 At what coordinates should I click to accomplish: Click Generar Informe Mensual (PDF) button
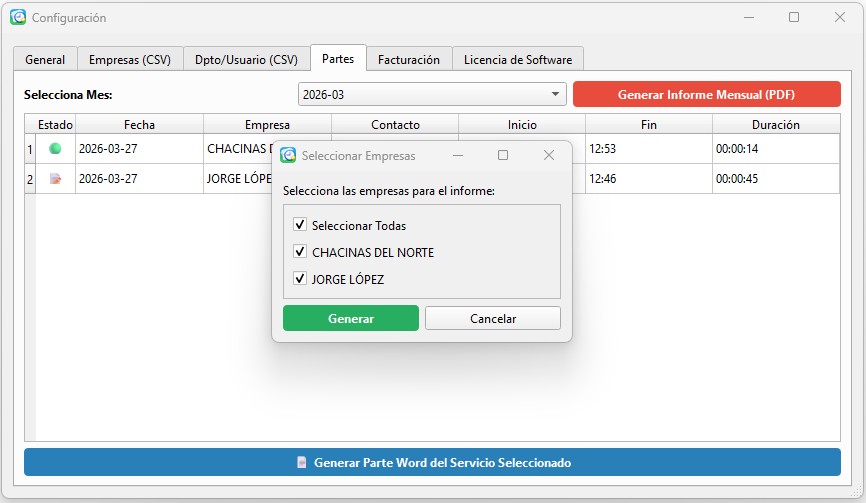706,95
